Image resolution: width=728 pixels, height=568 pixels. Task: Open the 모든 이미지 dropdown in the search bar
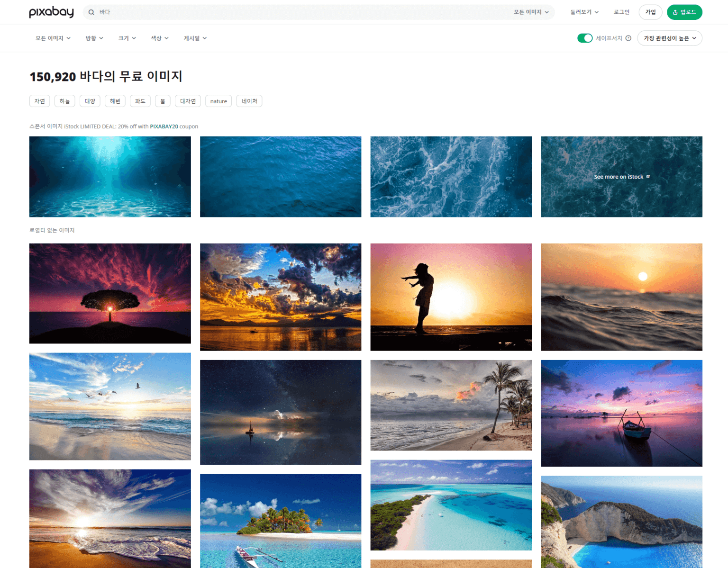[531, 12]
